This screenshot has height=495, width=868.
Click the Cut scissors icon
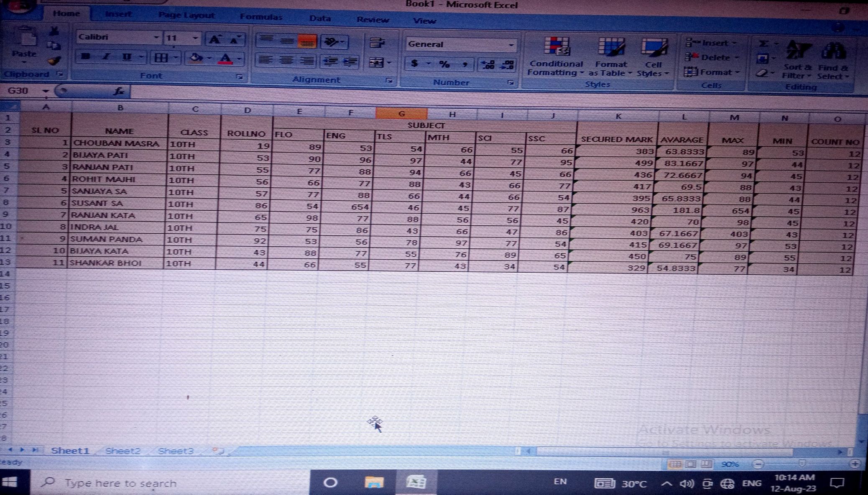pyautogui.click(x=54, y=31)
